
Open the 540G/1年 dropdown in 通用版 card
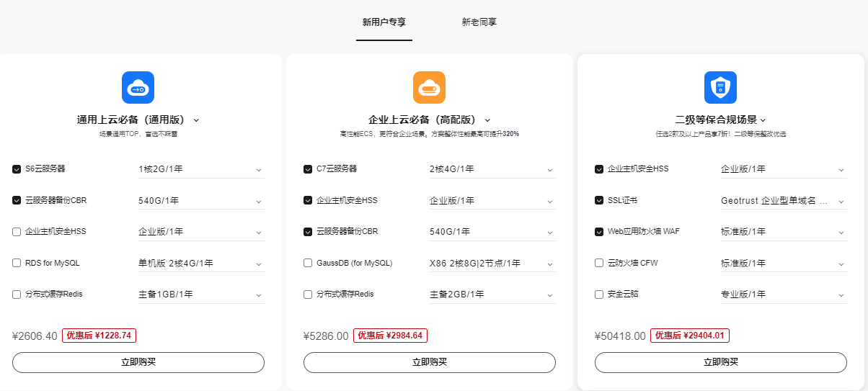tap(201, 201)
